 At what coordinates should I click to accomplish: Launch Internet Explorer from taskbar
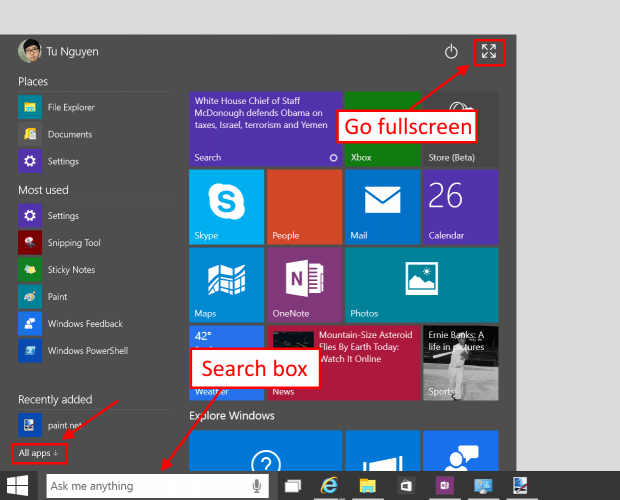[x=329, y=486]
